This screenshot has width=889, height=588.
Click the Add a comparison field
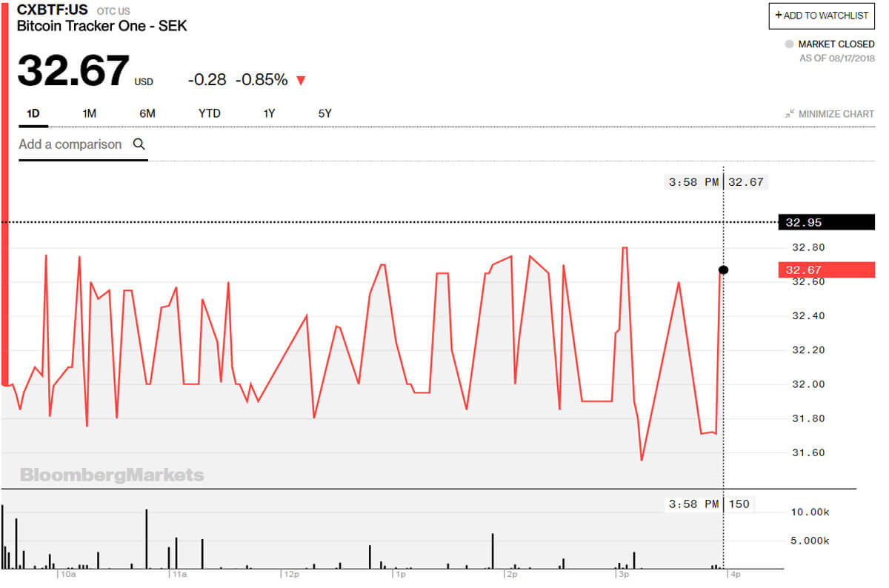83,144
